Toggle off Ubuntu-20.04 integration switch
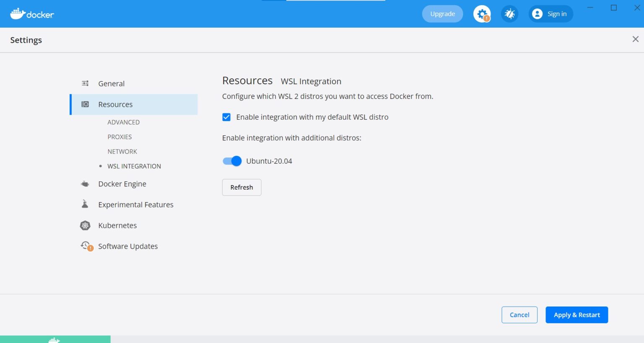 (232, 161)
